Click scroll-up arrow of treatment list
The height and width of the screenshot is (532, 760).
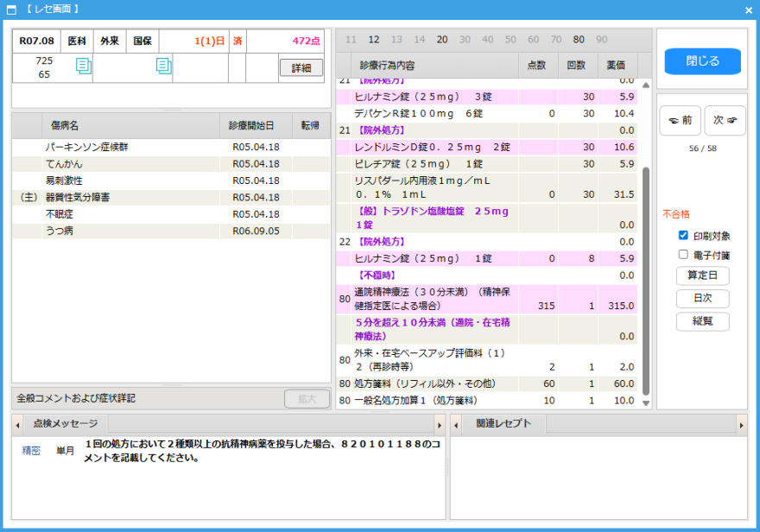pos(645,83)
